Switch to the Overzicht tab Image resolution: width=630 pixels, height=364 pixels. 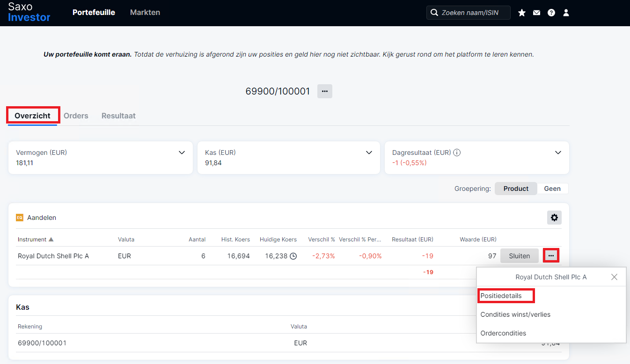(32, 116)
